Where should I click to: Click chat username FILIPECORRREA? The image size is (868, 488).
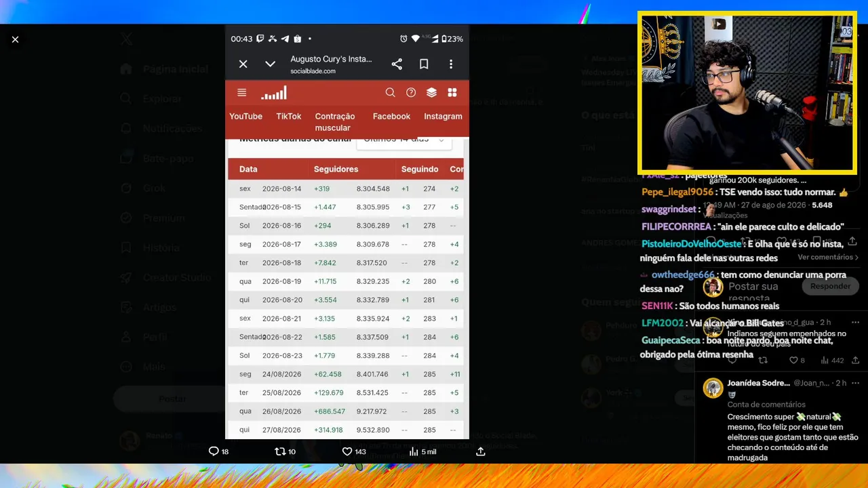[x=676, y=227]
